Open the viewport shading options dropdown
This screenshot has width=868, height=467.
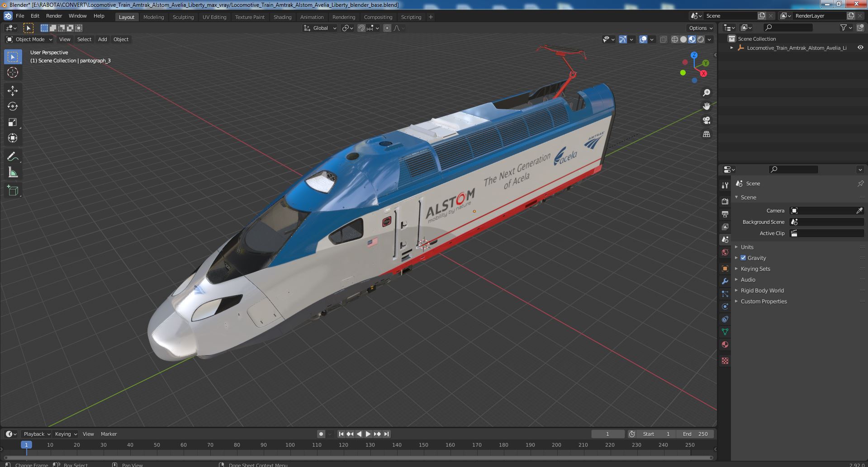709,39
